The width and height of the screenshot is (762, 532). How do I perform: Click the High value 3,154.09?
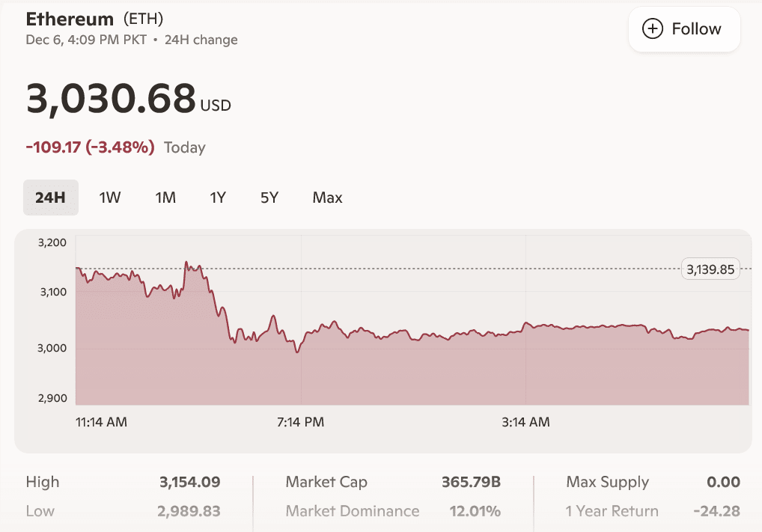click(189, 483)
